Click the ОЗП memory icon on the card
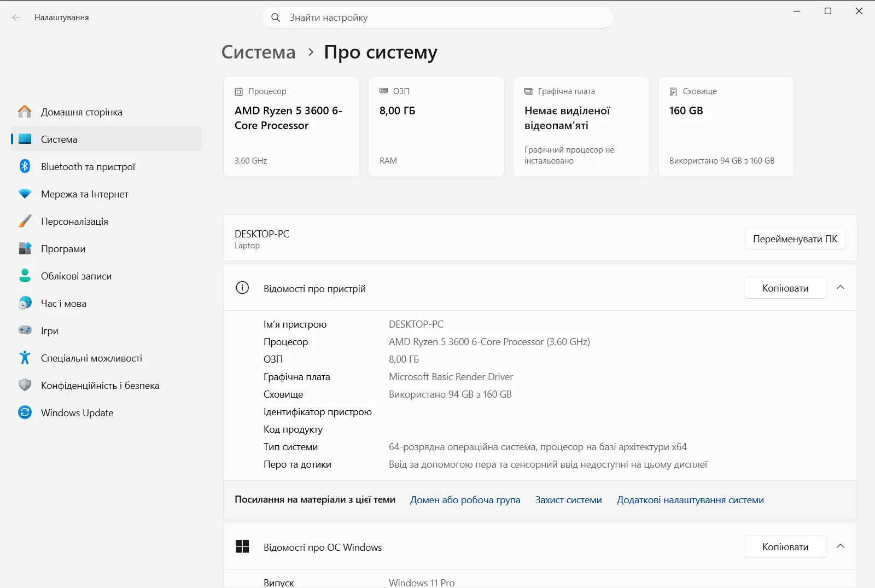Image resolution: width=875 pixels, height=588 pixels. pyautogui.click(x=384, y=91)
